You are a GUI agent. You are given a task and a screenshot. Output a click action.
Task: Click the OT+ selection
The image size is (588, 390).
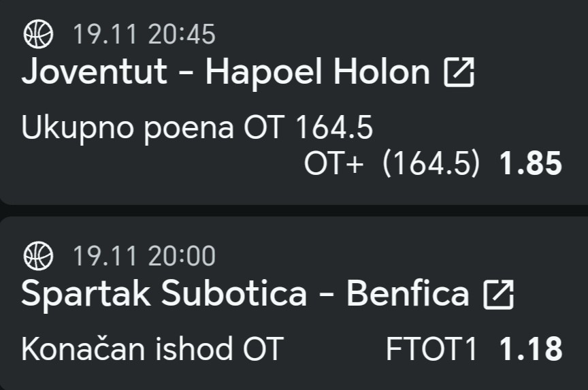coord(333,164)
